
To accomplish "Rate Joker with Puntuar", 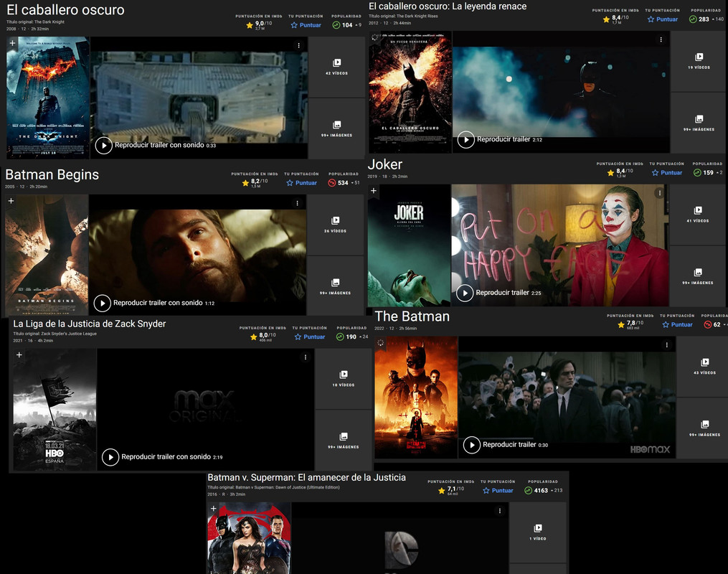I will (667, 173).
